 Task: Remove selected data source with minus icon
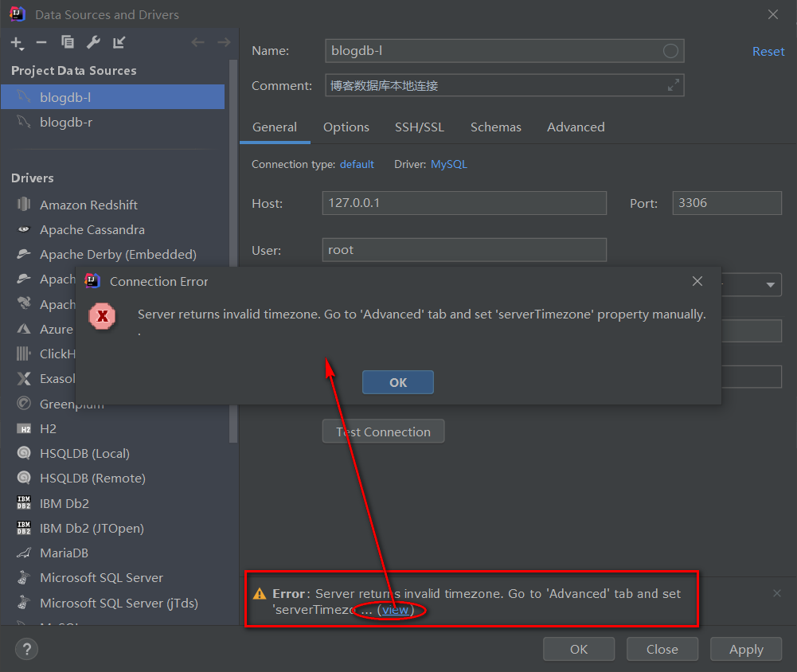41,43
